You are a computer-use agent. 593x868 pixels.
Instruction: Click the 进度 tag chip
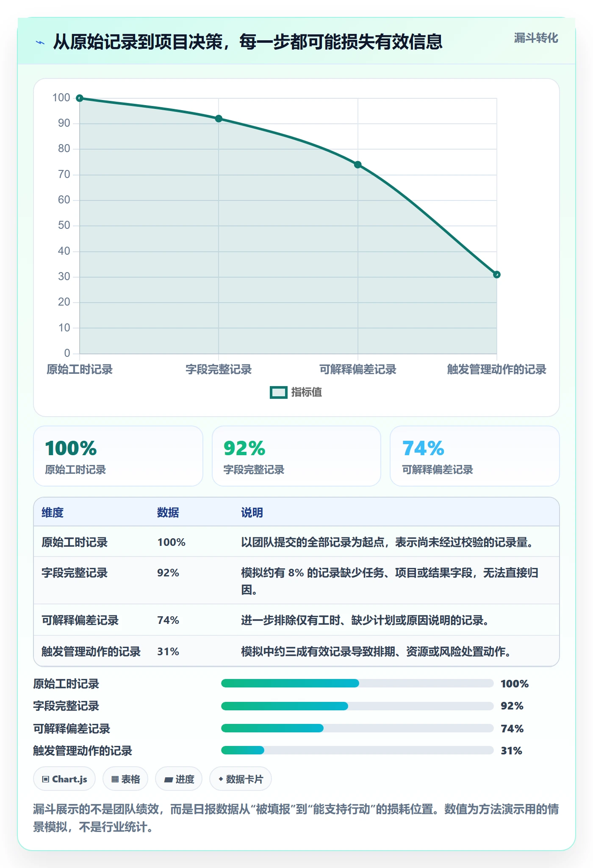click(x=179, y=779)
